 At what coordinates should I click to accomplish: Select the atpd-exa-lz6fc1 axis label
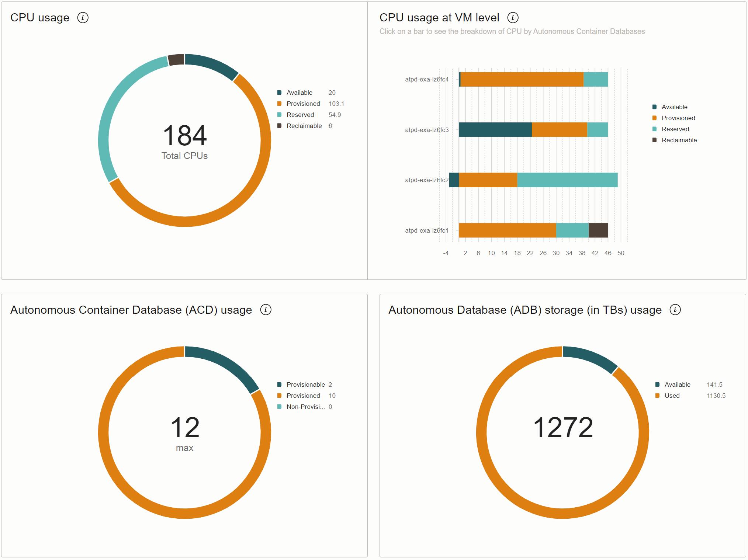coord(427,230)
